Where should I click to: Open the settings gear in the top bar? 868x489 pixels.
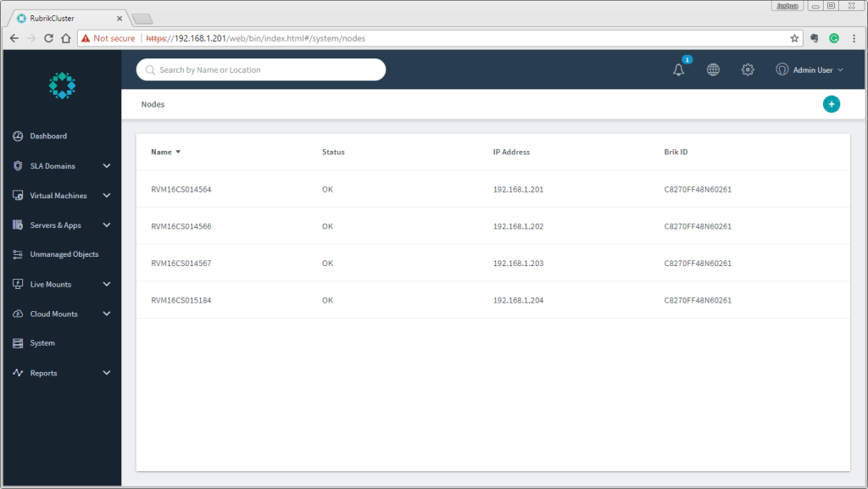[748, 69]
